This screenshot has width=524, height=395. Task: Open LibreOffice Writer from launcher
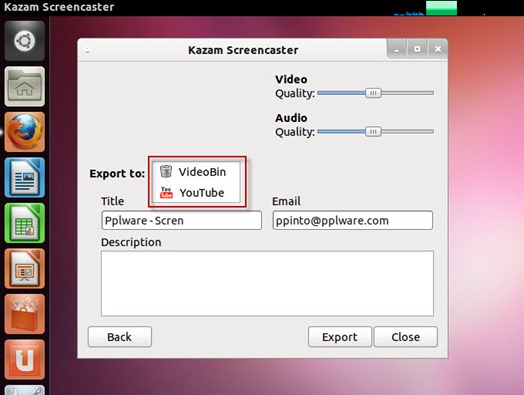coord(25,177)
